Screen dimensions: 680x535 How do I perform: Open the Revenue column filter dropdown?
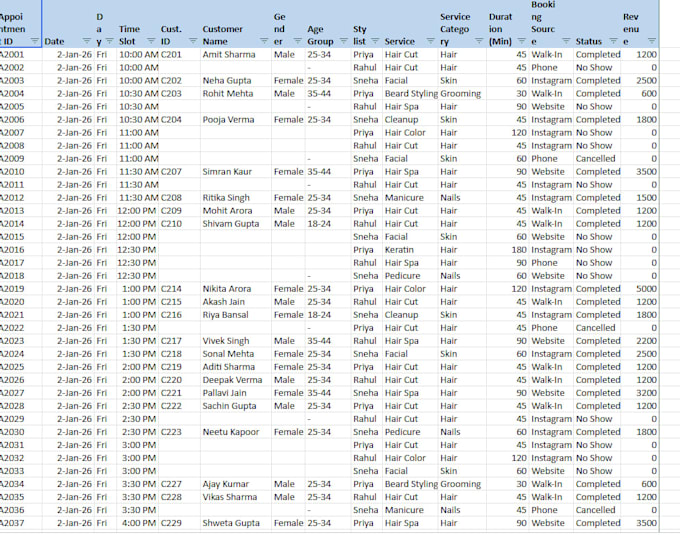coord(651,41)
